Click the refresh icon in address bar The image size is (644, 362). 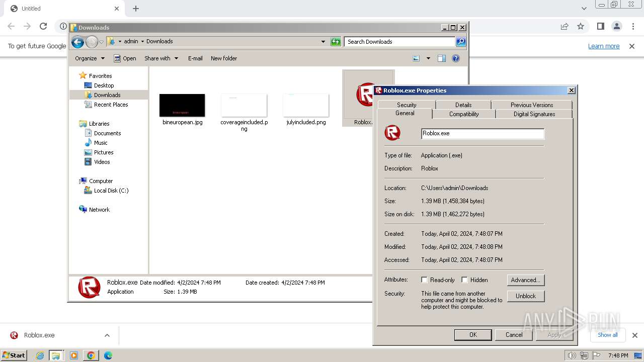[336, 42]
